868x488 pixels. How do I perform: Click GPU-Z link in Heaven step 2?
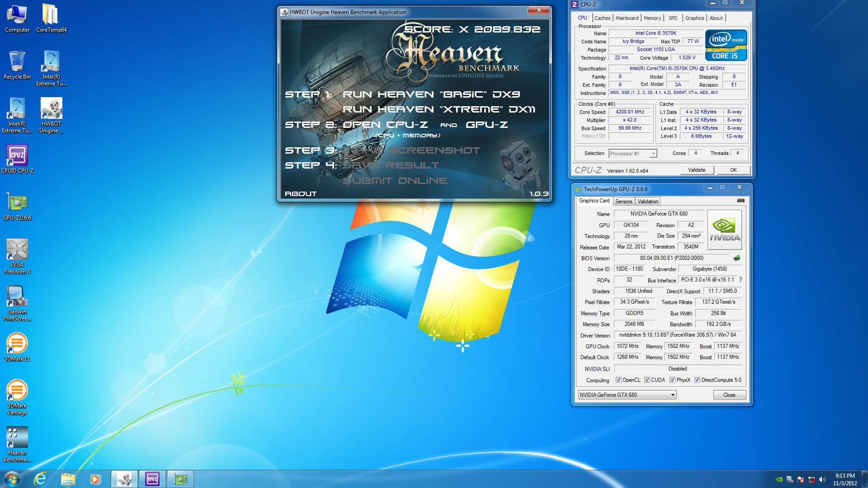pos(487,125)
